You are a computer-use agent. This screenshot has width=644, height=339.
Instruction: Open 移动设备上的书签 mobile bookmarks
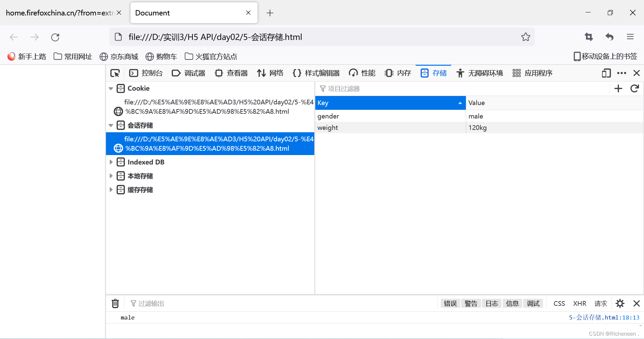605,56
